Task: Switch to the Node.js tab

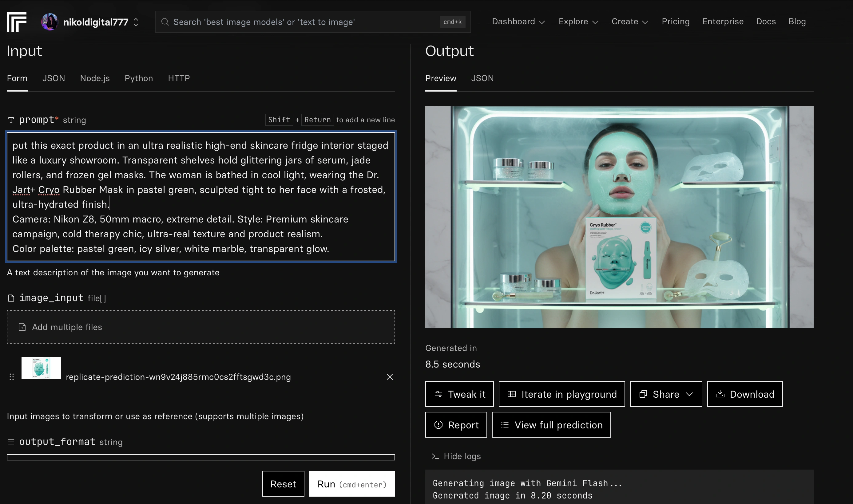Action: (x=95, y=78)
